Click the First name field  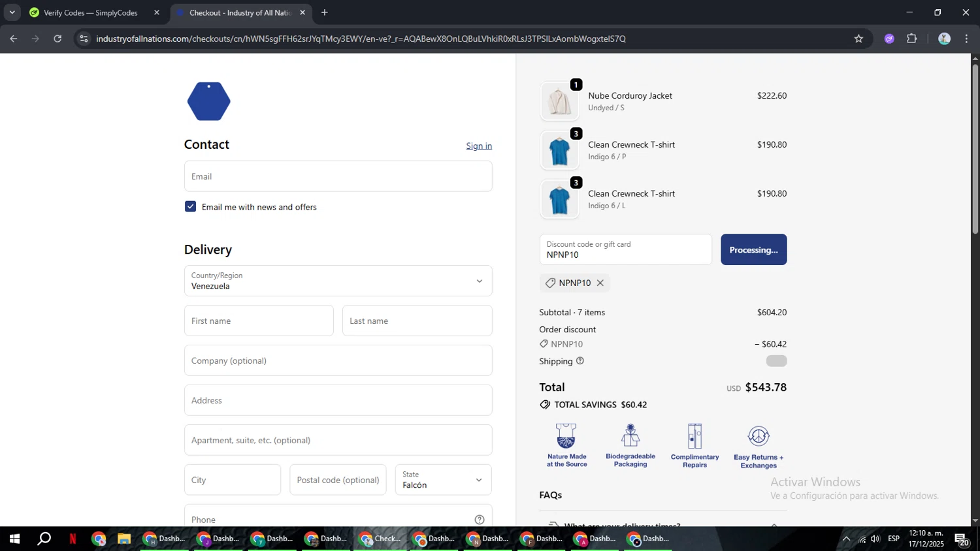pos(259,321)
